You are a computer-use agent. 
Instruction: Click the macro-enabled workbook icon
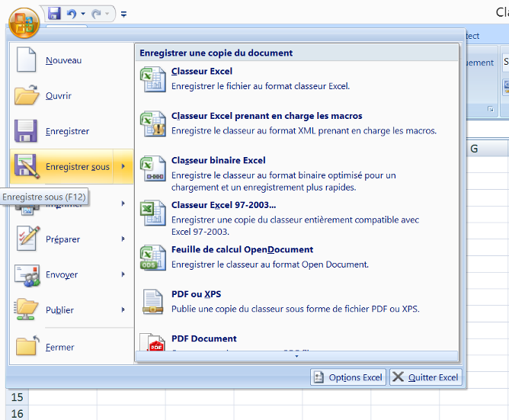(x=153, y=123)
